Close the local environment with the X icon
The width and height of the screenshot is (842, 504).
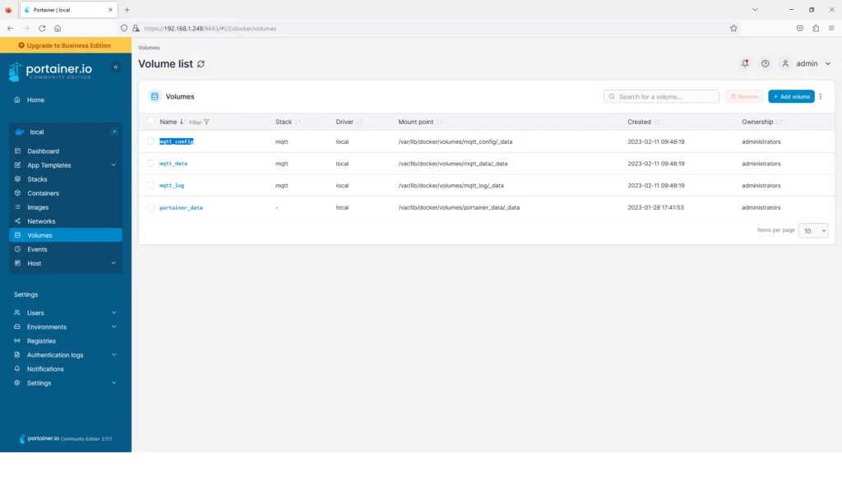(x=114, y=132)
